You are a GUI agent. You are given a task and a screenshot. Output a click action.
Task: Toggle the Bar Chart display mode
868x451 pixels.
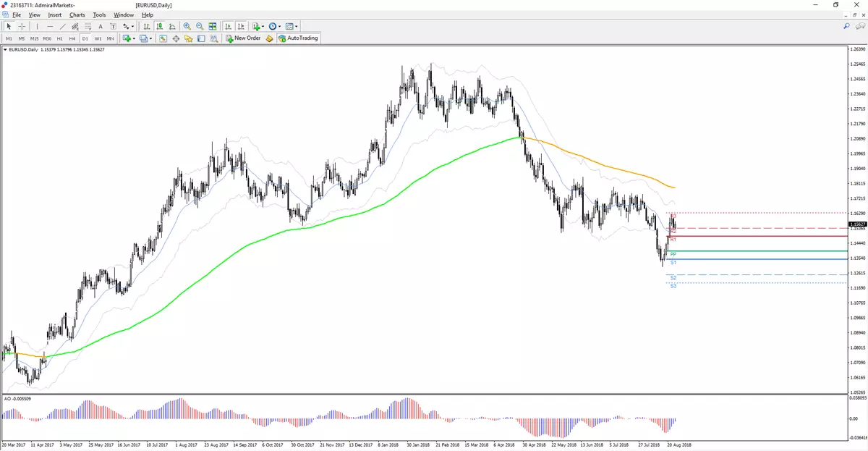[147, 26]
